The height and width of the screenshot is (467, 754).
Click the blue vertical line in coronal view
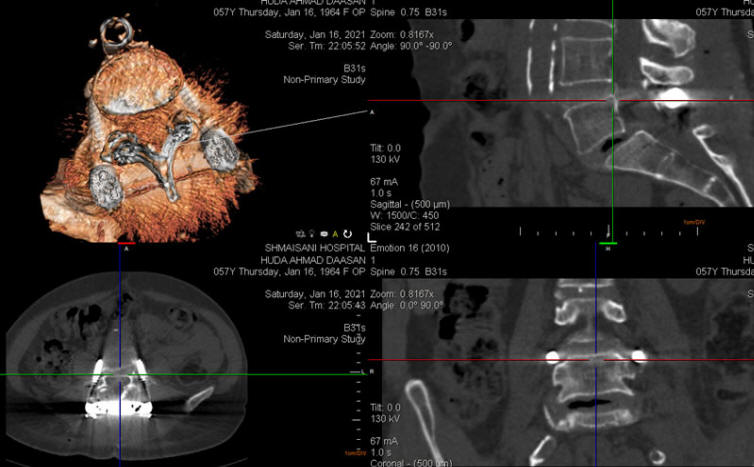click(597, 420)
